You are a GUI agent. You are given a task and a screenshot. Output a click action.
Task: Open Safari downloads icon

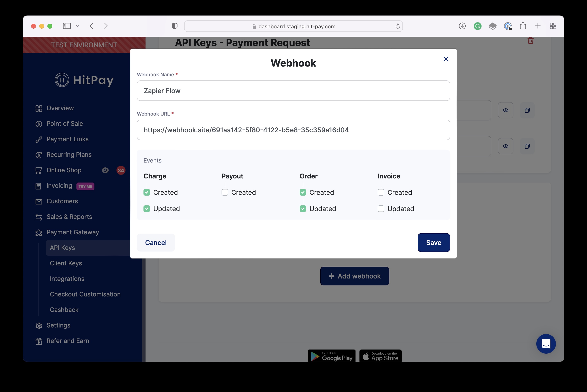[x=462, y=26]
